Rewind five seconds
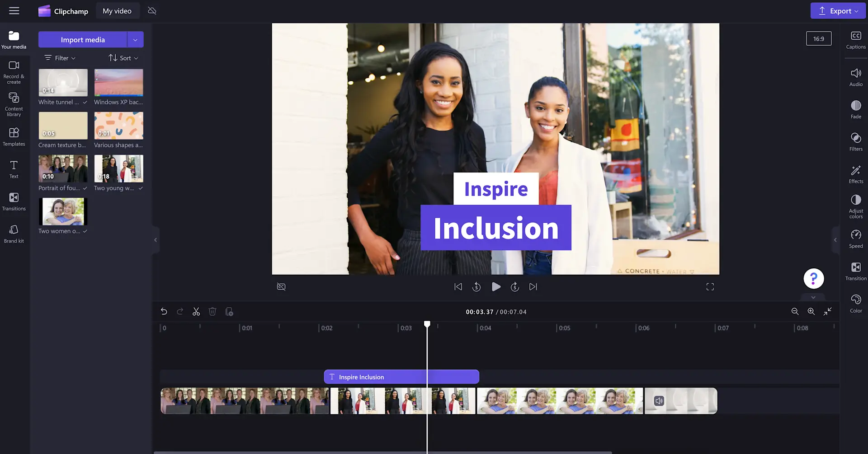The width and height of the screenshot is (868, 454). [x=476, y=287]
